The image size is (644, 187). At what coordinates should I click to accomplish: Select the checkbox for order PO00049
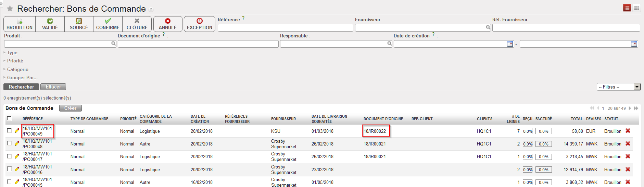9,130
